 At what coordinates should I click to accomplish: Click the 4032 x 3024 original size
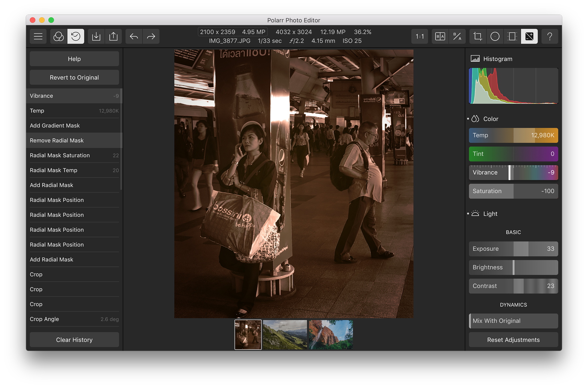point(294,32)
